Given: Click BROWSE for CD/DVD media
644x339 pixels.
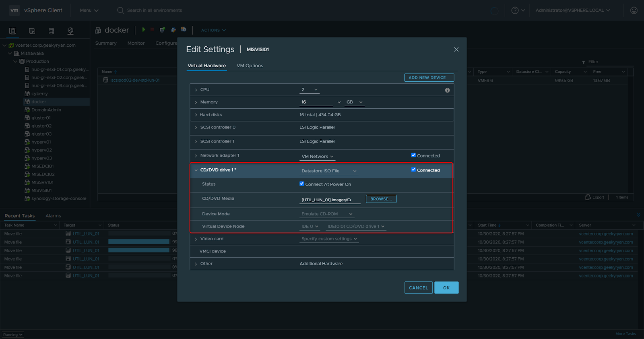Looking at the screenshot, I should point(381,199).
